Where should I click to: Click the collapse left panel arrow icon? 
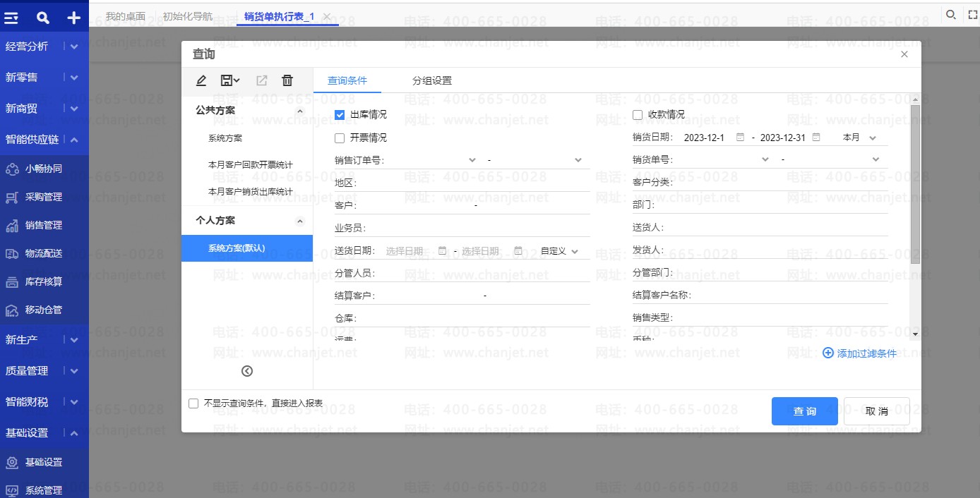247,371
